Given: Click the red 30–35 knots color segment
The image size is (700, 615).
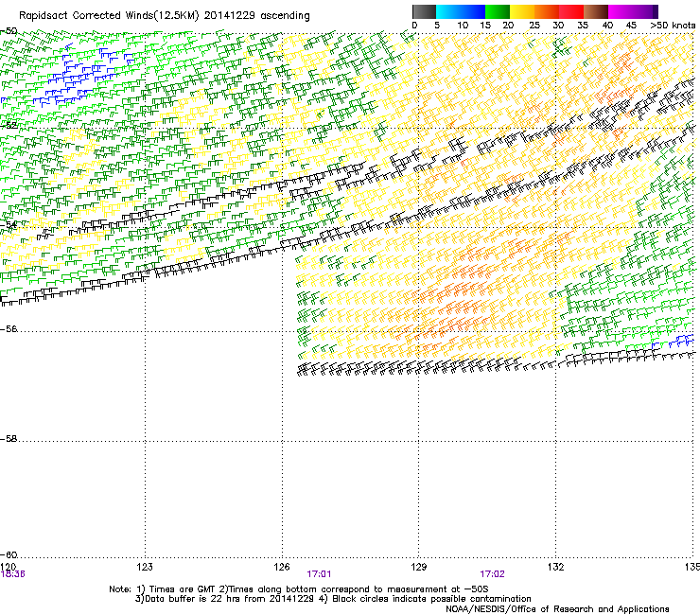Looking at the screenshot, I should pos(571,11).
